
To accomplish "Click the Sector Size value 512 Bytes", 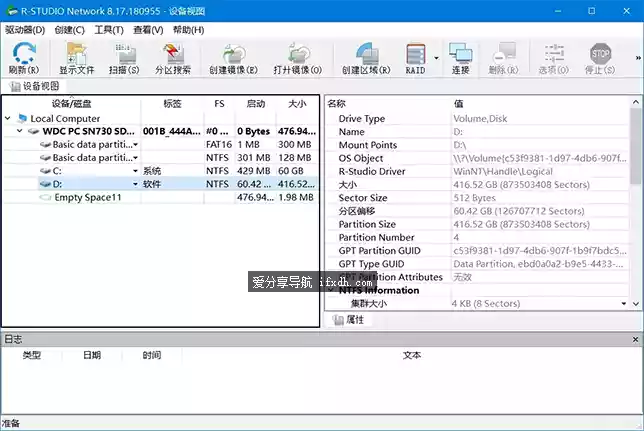I will [474, 198].
